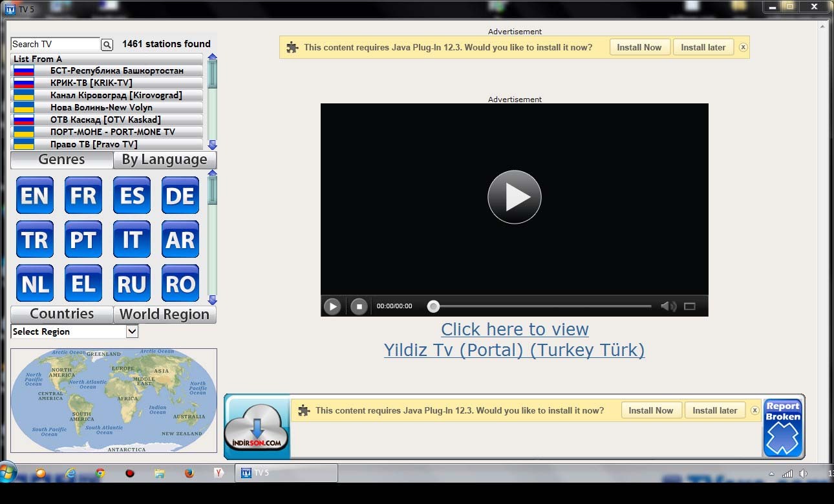Select the TR language button
834x504 pixels.
pyautogui.click(x=35, y=240)
